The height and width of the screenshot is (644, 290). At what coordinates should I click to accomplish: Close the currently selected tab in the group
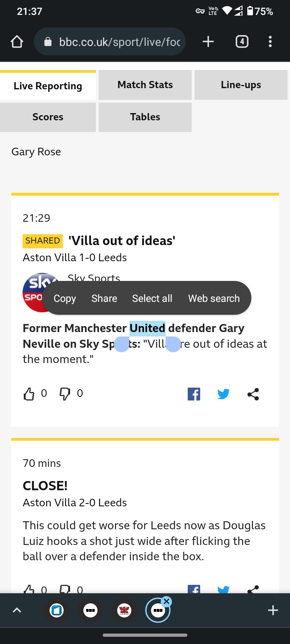tap(166, 601)
